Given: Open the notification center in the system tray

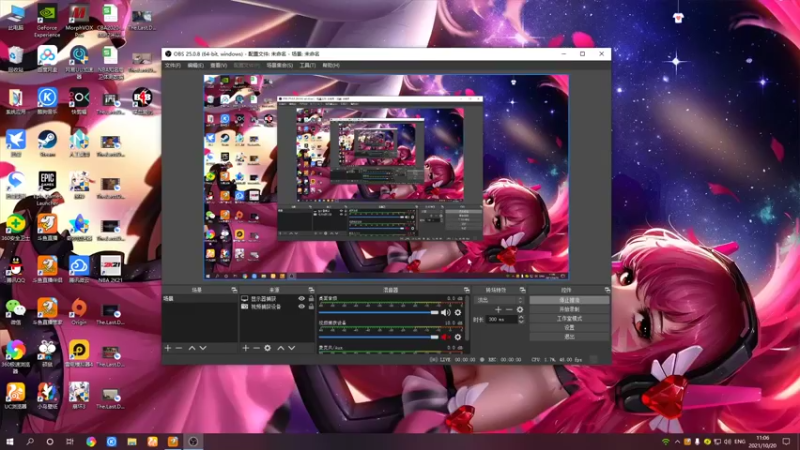Looking at the screenshot, I should pyautogui.click(x=786, y=442).
